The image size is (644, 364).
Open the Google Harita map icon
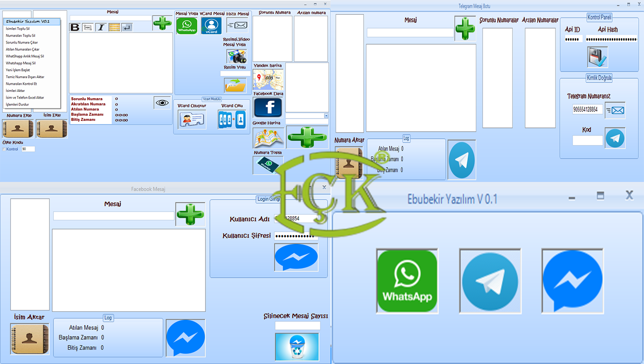tap(268, 138)
